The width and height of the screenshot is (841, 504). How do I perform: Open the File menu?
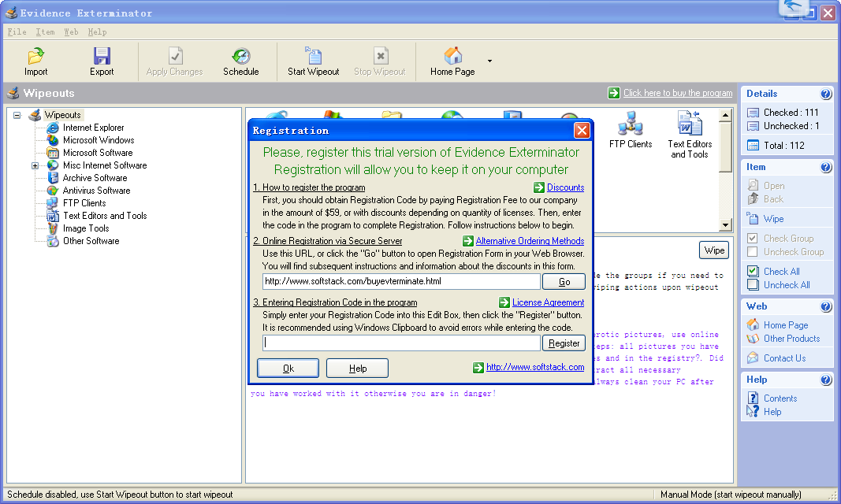[17, 32]
